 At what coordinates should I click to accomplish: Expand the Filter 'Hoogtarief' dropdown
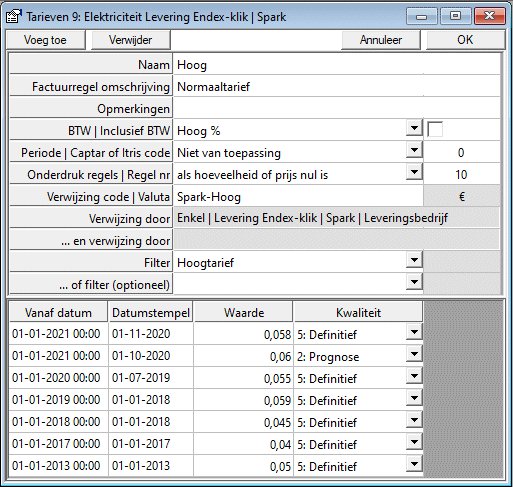(x=414, y=260)
